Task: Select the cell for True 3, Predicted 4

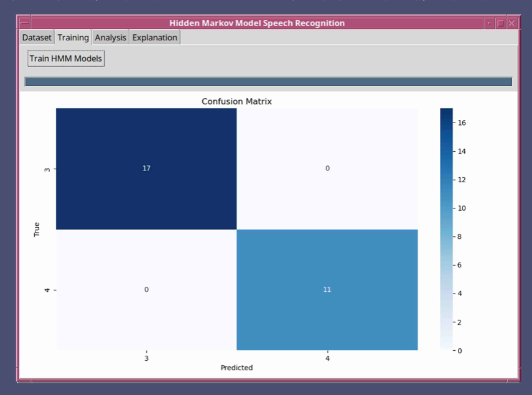Action: coord(327,169)
